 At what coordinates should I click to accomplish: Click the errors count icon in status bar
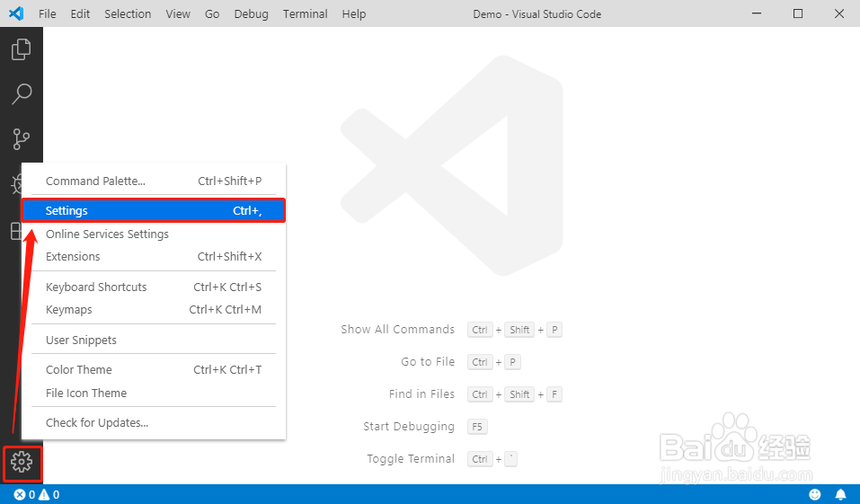[20, 495]
